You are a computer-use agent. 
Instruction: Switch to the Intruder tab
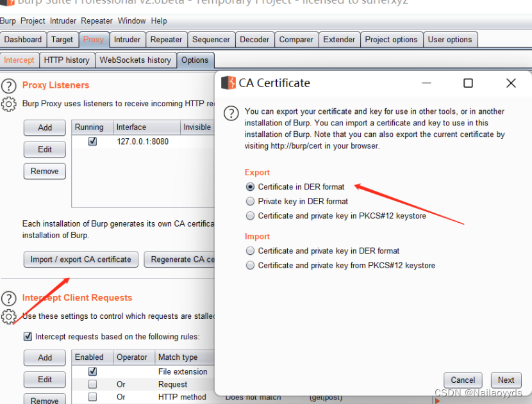[128, 40]
